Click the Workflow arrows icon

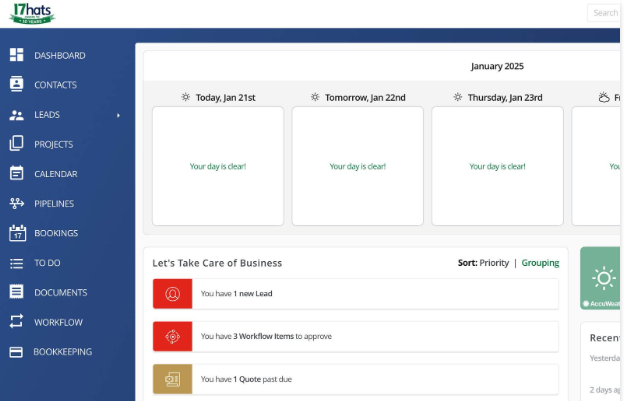tap(16, 322)
